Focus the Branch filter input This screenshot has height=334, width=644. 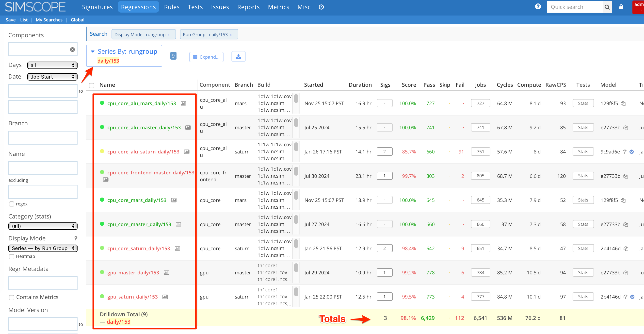(43, 138)
